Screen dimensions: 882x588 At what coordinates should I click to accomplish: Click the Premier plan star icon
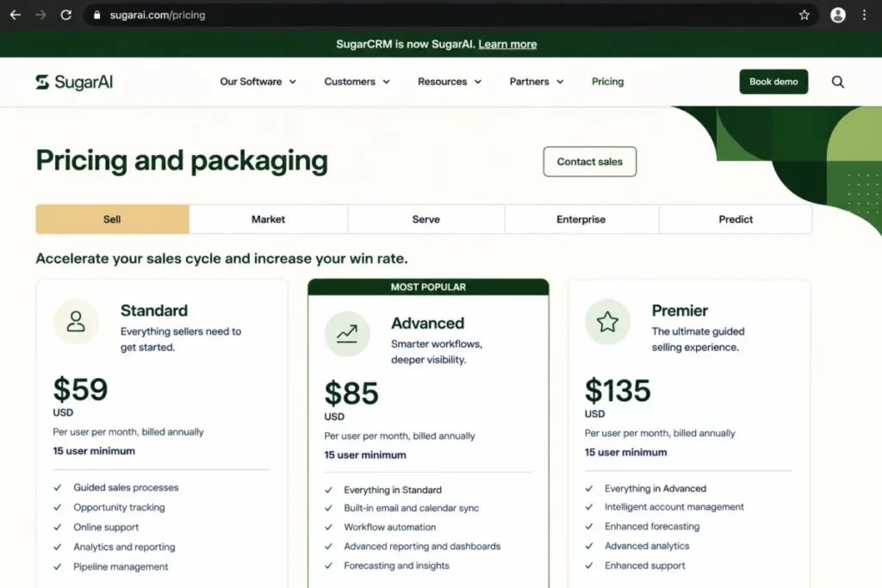pos(607,321)
